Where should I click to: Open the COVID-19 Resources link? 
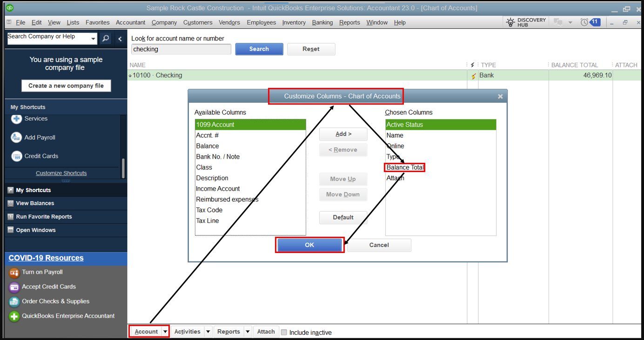coord(46,258)
